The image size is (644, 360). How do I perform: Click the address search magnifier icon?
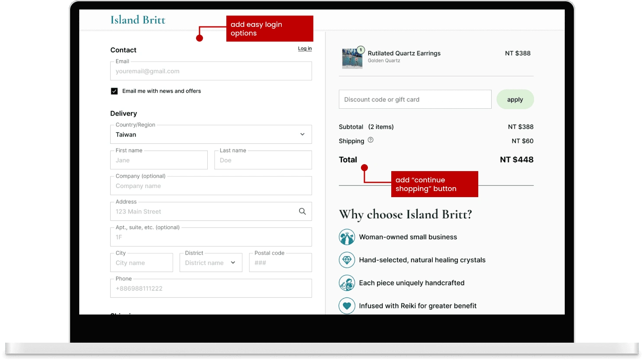coord(303,211)
